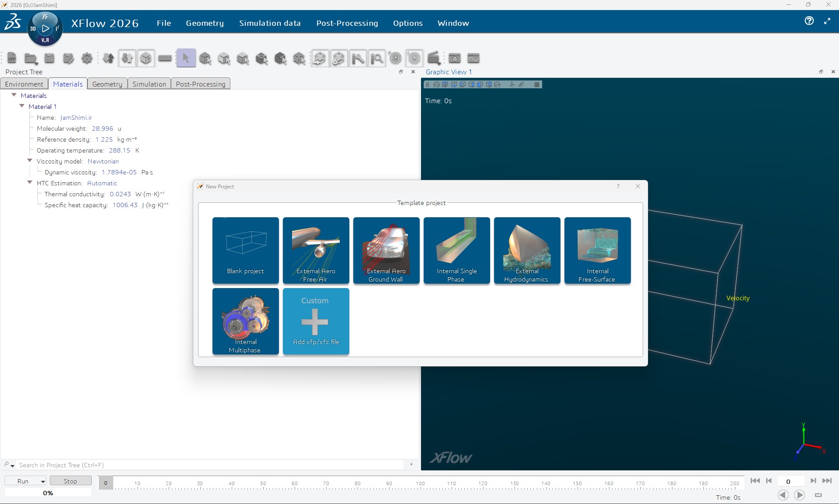Image resolution: width=839 pixels, height=504 pixels.
Task: Click the rotate counterclockwise view icon
Action: (x=436, y=84)
